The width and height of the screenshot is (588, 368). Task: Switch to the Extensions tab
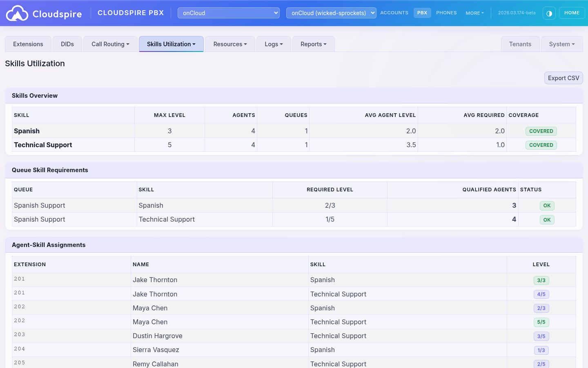pyautogui.click(x=28, y=44)
